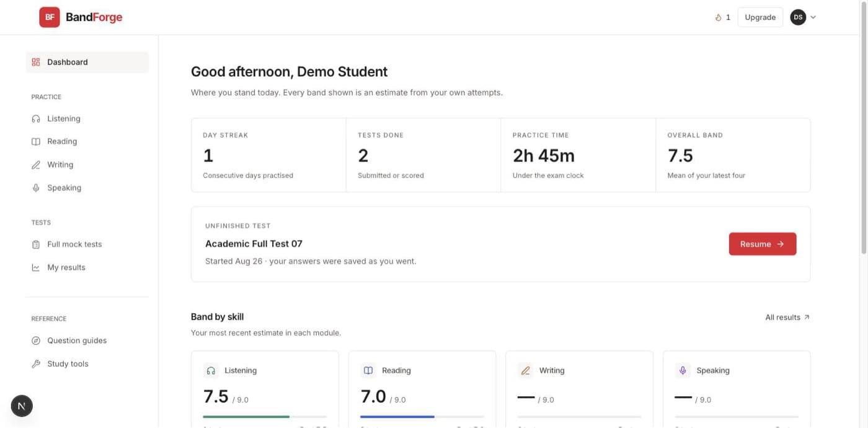The image size is (868, 428).
Task: Click the Study tools wrench icon
Action: point(36,363)
